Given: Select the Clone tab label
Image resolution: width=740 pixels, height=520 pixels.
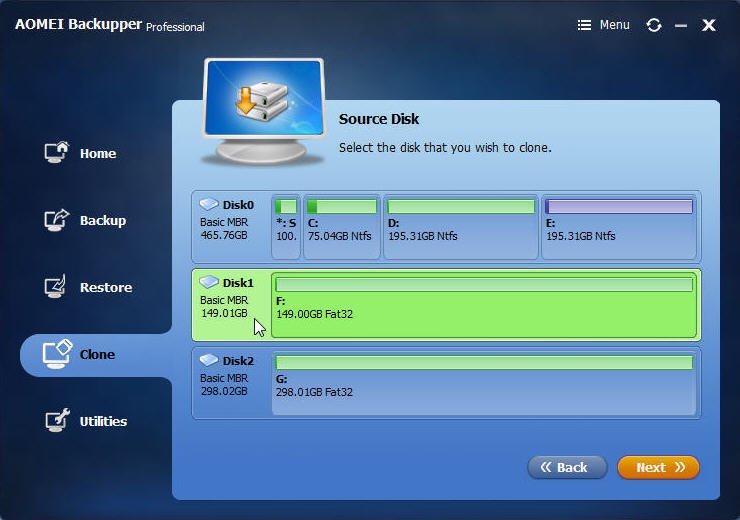Looking at the screenshot, I should [x=97, y=354].
